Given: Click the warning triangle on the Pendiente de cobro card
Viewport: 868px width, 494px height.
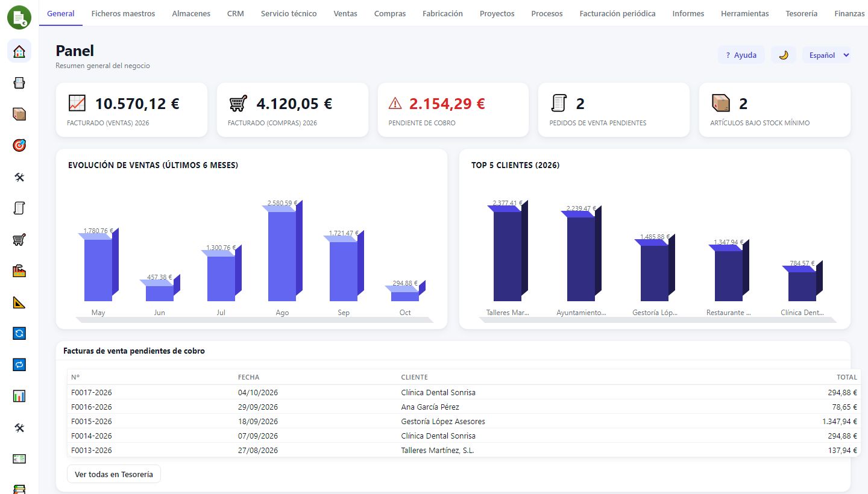Looking at the screenshot, I should click(x=395, y=104).
